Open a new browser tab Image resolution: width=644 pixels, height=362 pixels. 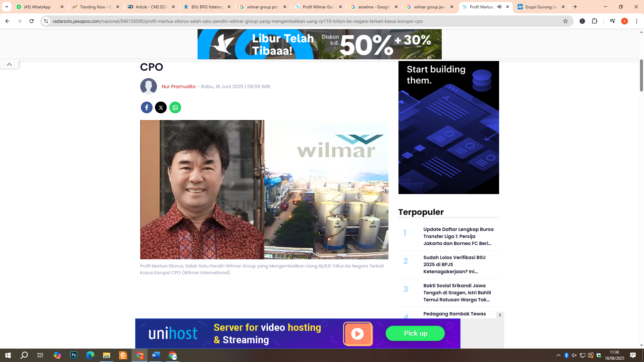pyautogui.click(x=575, y=7)
